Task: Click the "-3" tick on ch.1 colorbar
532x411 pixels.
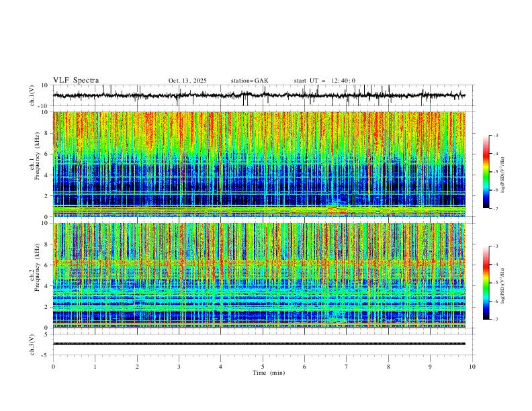Action: click(496, 135)
